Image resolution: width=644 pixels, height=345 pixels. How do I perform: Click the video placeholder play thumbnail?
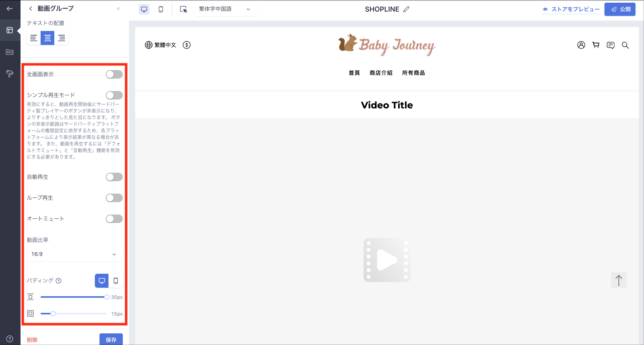[x=387, y=260]
